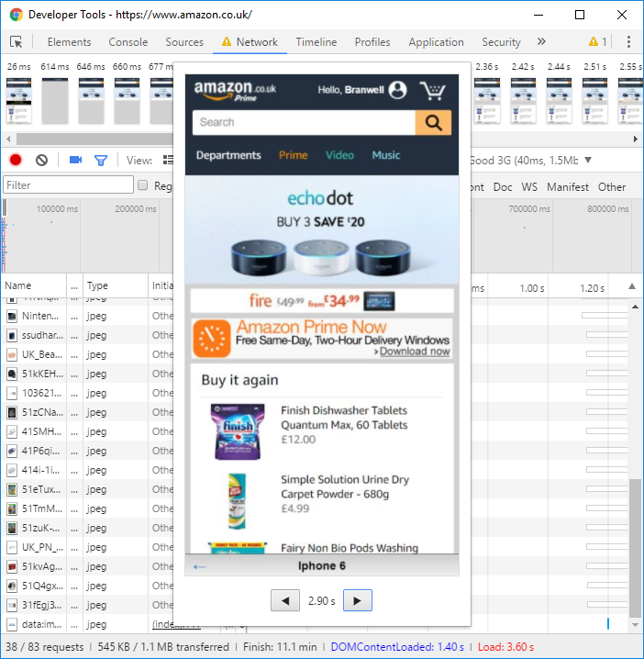Click the Amazon account profile icon

397,90
